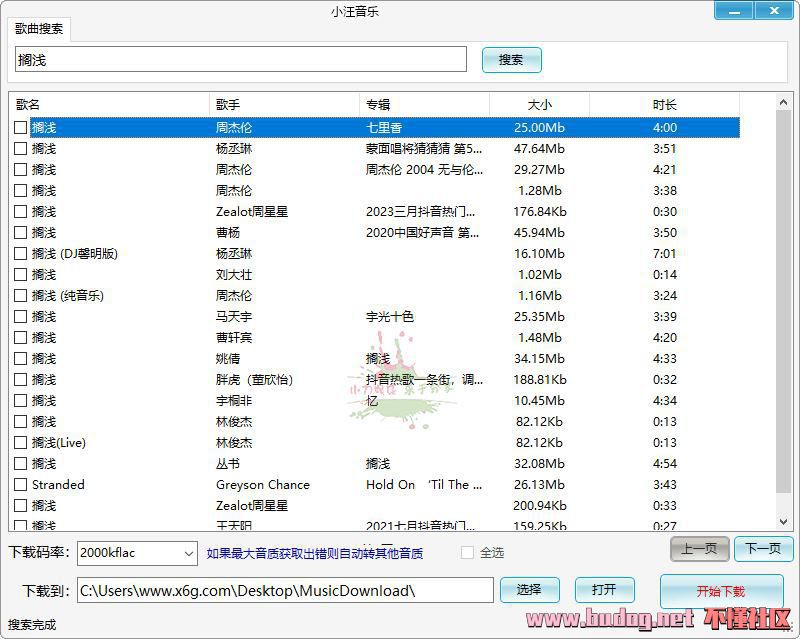Click the 开始下载 start download button
The image size is (800, 639).
(720, 591)
